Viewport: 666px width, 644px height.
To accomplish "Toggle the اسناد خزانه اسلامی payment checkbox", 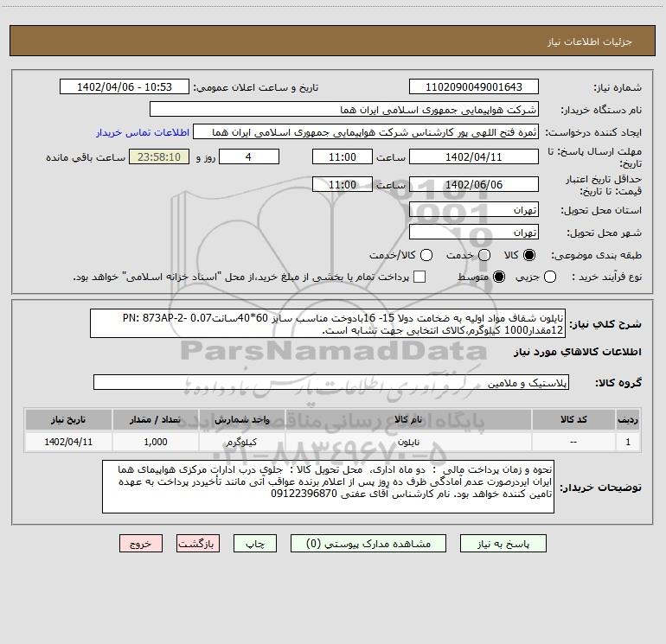I will 419,277.
